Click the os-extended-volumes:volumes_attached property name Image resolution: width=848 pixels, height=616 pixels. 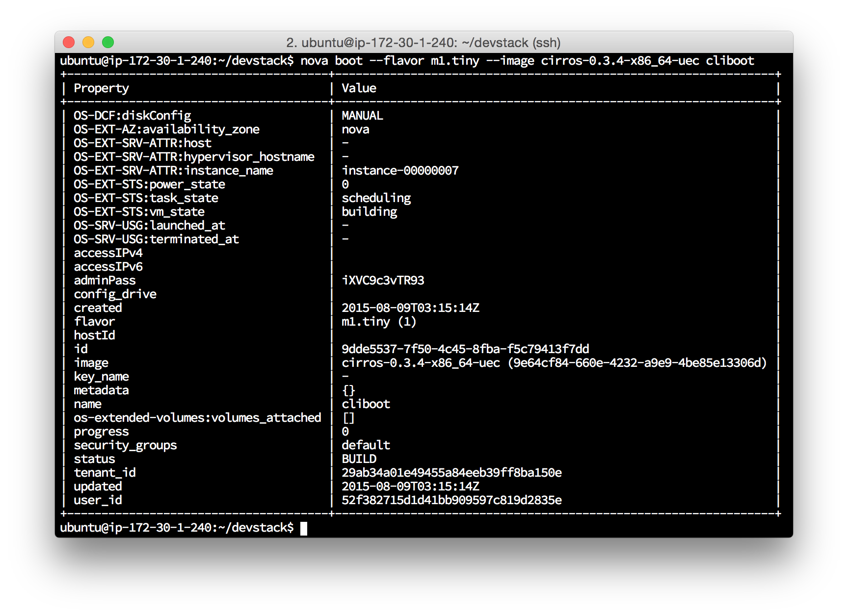point(197,418)
